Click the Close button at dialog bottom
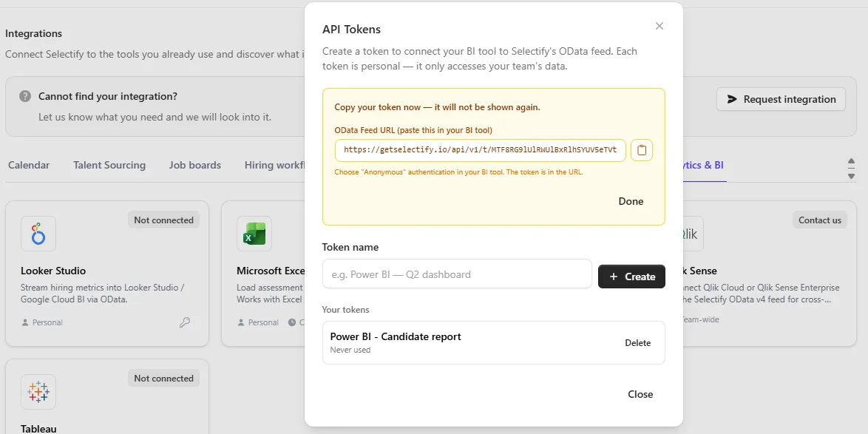Image resolution: width=868 pixels, height=434 pixels. [x=640, y=394]
